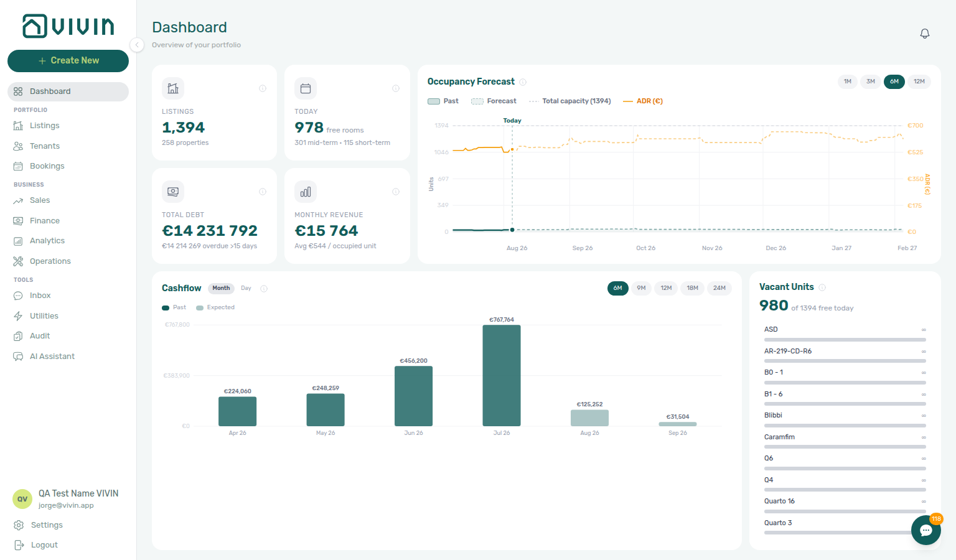Open the Audit tool
Image resolution: width=956 pixels, height=560 pixels.
click(68, 336)
